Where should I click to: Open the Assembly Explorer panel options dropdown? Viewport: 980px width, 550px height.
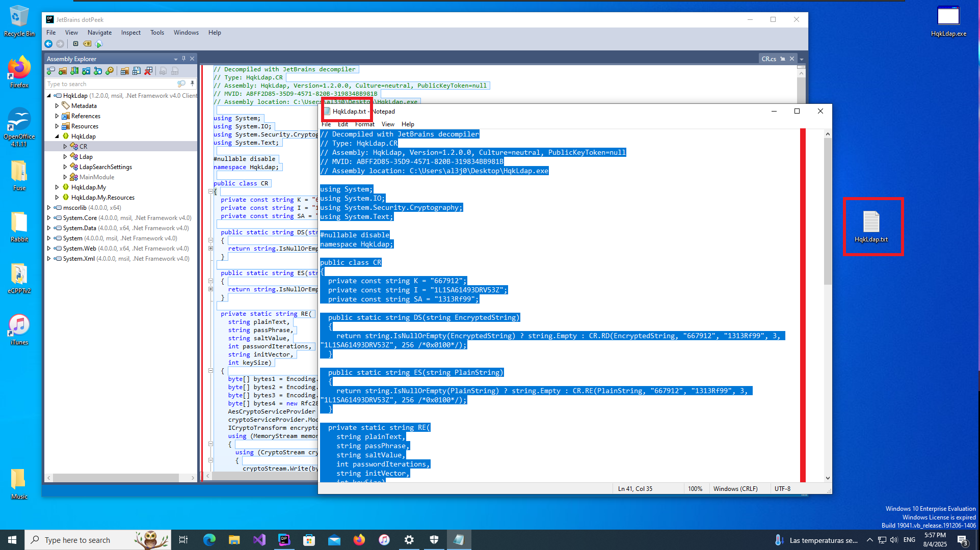coord(176,59)
